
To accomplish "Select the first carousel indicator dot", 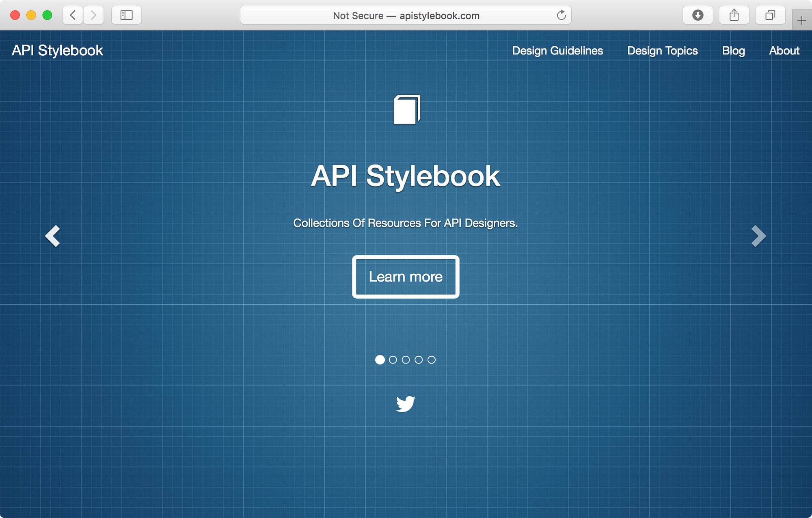I will (380, 360).
